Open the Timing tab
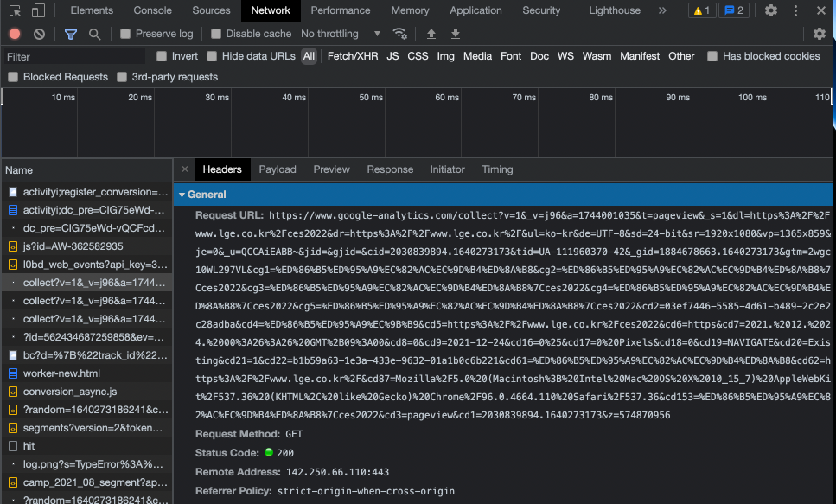 (497, 169)
